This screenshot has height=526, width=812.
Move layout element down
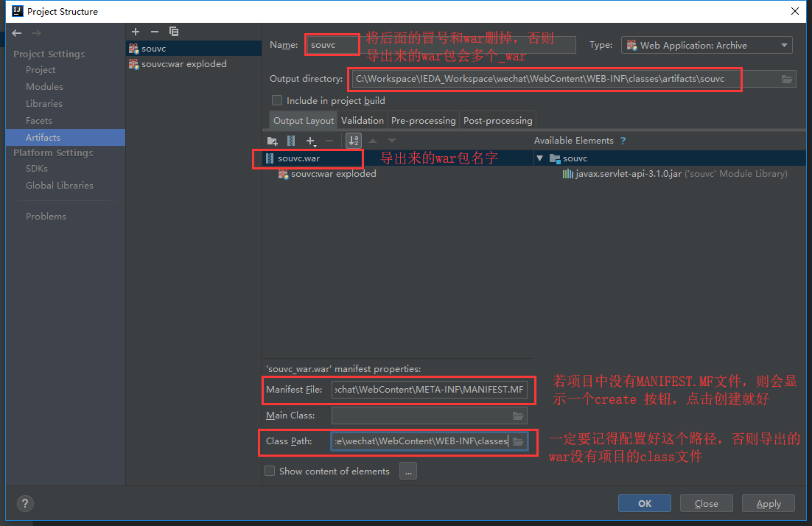[x=392, y=140]
